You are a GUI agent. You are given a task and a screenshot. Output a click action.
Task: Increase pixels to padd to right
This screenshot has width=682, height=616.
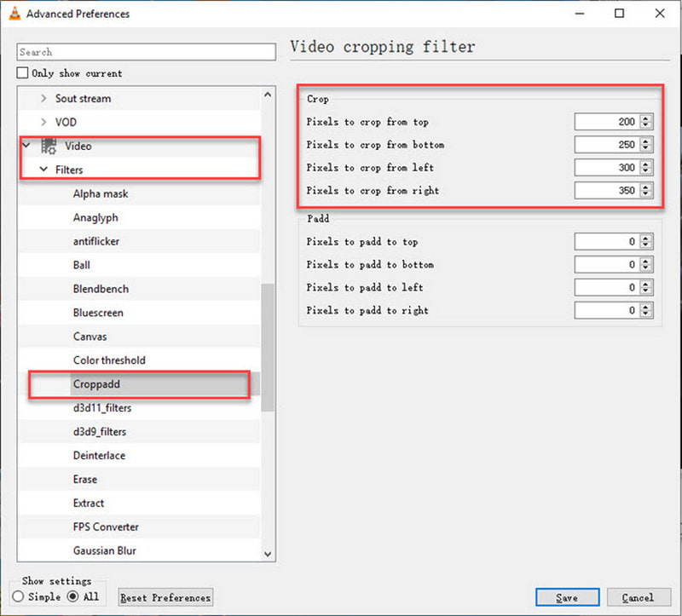click(646, 307)
